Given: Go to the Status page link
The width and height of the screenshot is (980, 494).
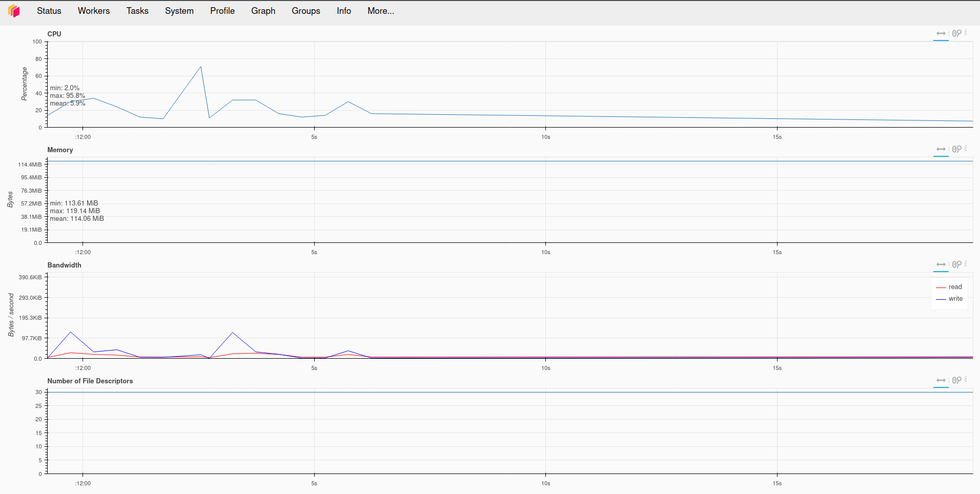Looking at the screenshot, I should [49, 11].
